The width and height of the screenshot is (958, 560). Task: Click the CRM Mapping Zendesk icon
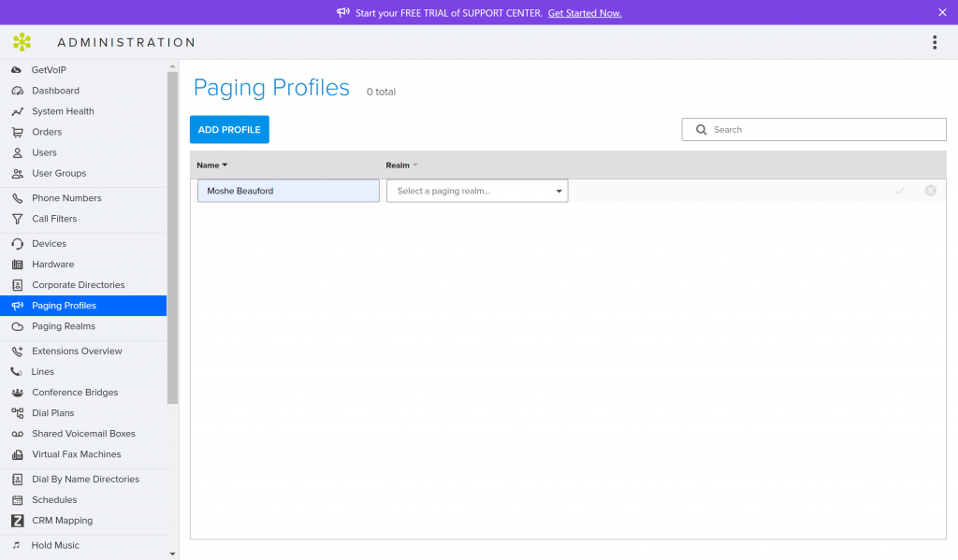pos(17,521)
